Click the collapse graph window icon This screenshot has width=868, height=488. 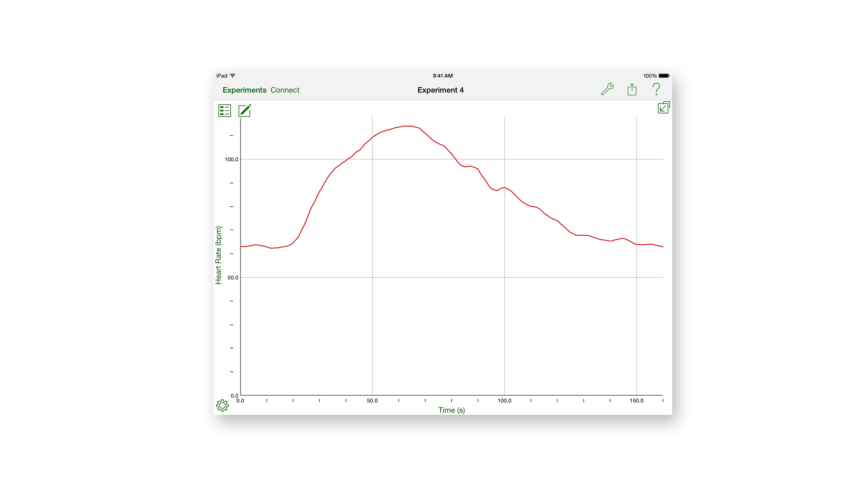[663, 107]
